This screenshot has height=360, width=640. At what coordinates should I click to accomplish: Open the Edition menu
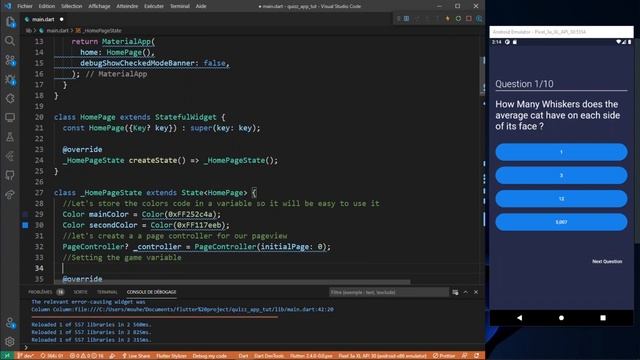47,6
